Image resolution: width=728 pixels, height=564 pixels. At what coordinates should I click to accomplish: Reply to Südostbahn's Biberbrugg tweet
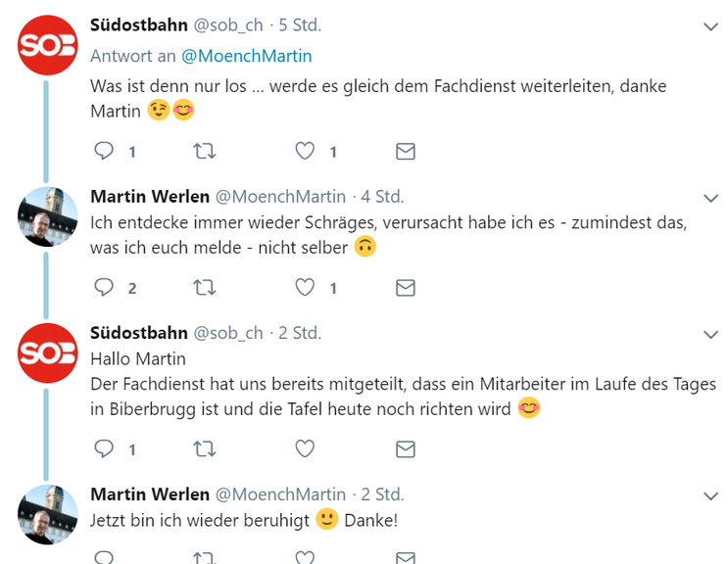point(104,448)
